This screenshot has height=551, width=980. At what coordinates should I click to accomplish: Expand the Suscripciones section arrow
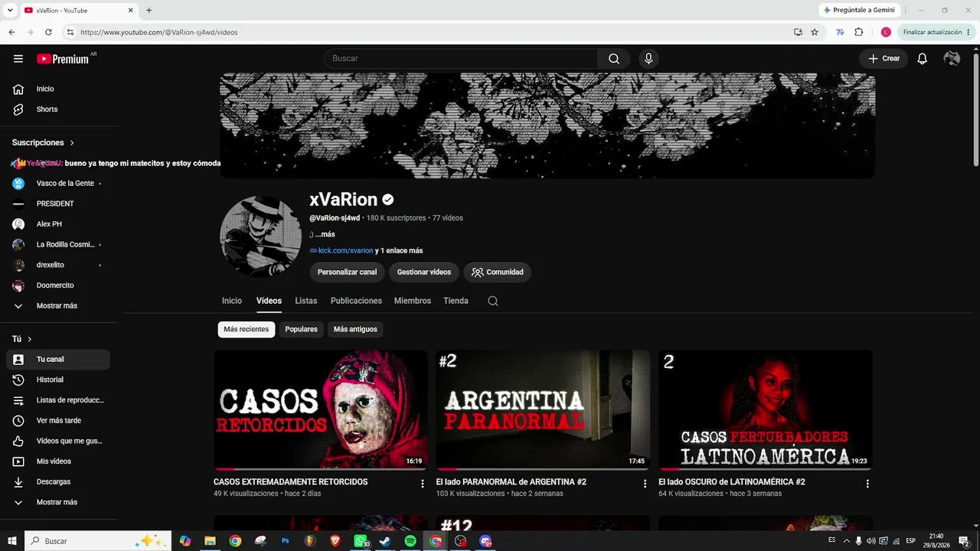[73, 143]
